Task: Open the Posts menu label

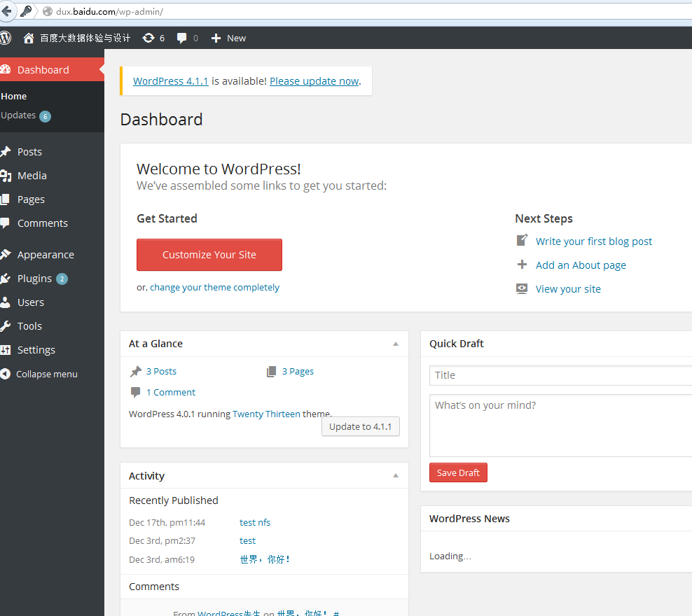Action: (29, 152)
